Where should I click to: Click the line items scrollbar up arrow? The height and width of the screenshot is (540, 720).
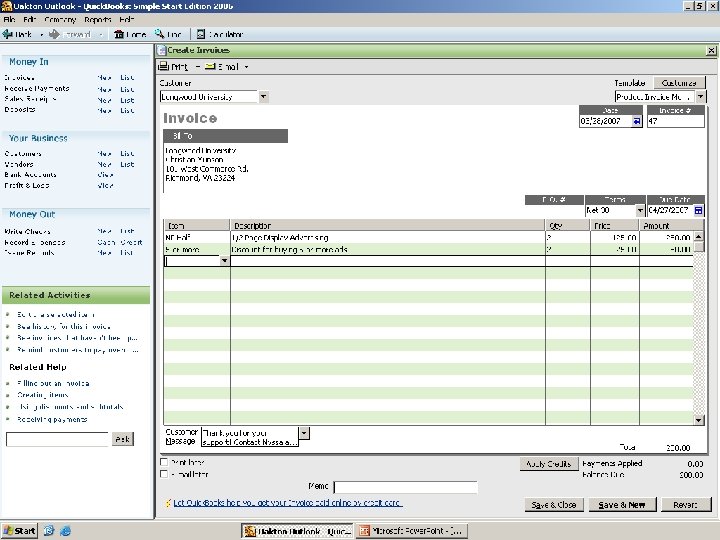coord(698,236)
